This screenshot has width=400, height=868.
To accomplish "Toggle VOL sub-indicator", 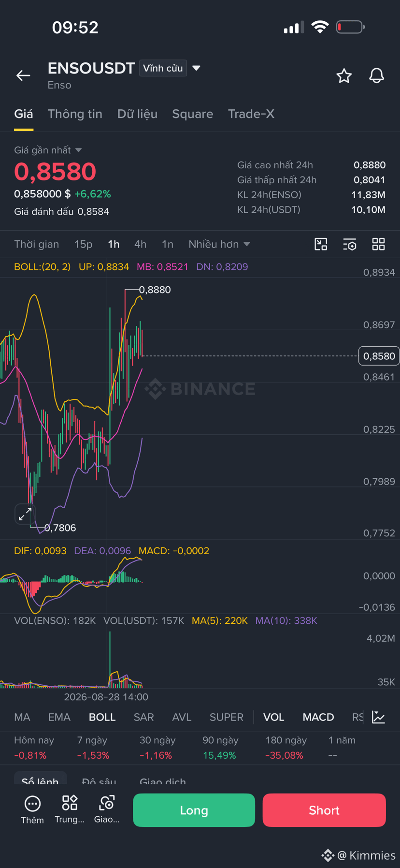I will 273,717.
